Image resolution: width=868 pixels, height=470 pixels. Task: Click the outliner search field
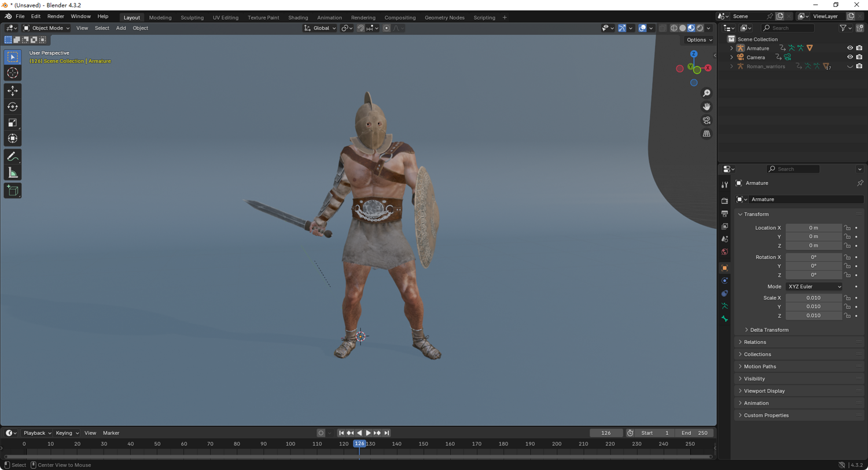[x=788, y=28]
